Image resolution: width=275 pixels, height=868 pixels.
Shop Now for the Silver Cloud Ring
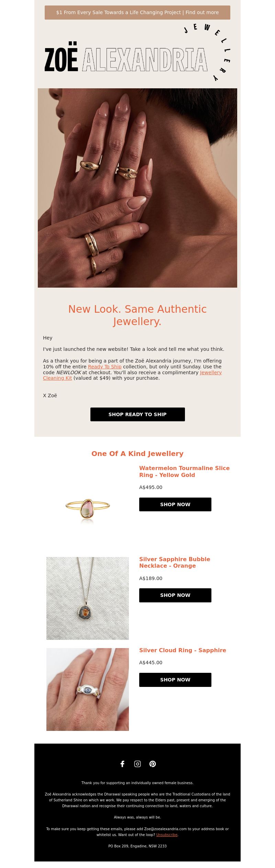click(175, 680)
